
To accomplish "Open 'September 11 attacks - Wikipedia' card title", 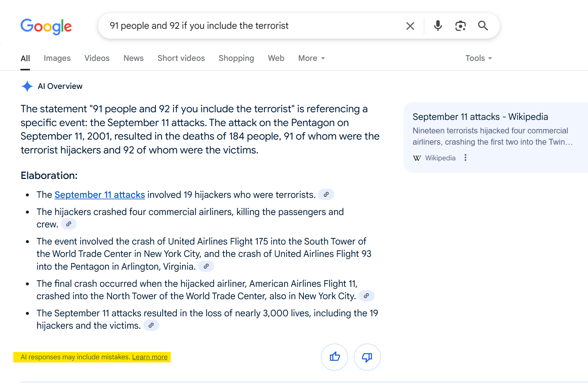I will click(480, 117).
